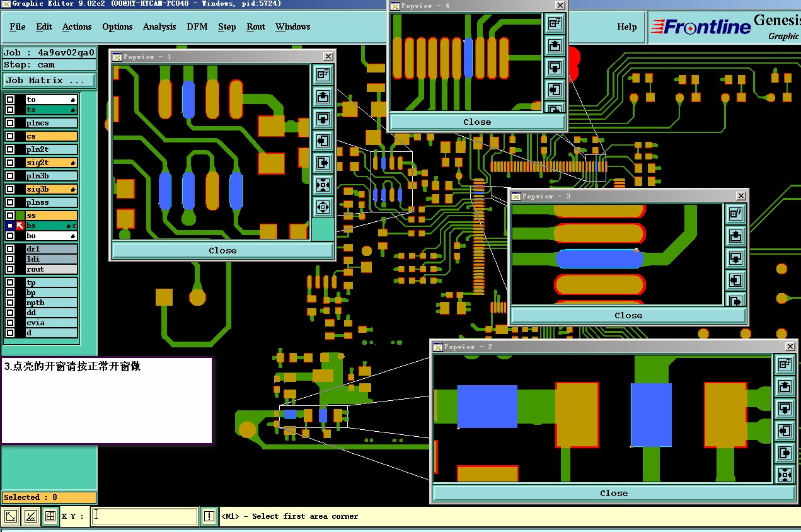The width and height of the screenshot is (801, 532).
Task: Pan up in Popview 4
Action: pyautogui.click(x=555, y=45)
